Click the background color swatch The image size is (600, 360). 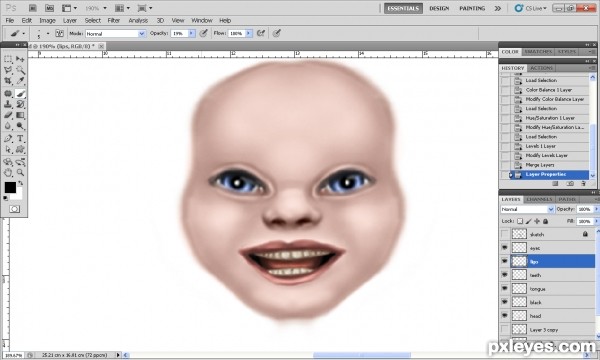[19, 195]
